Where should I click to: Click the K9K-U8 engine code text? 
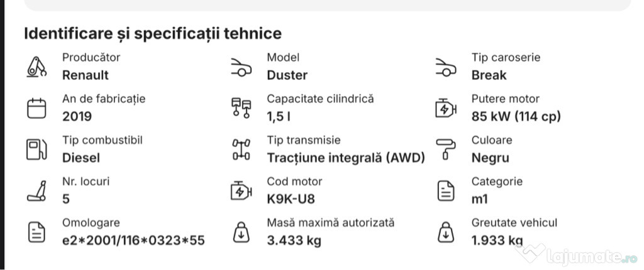(291, 199)
